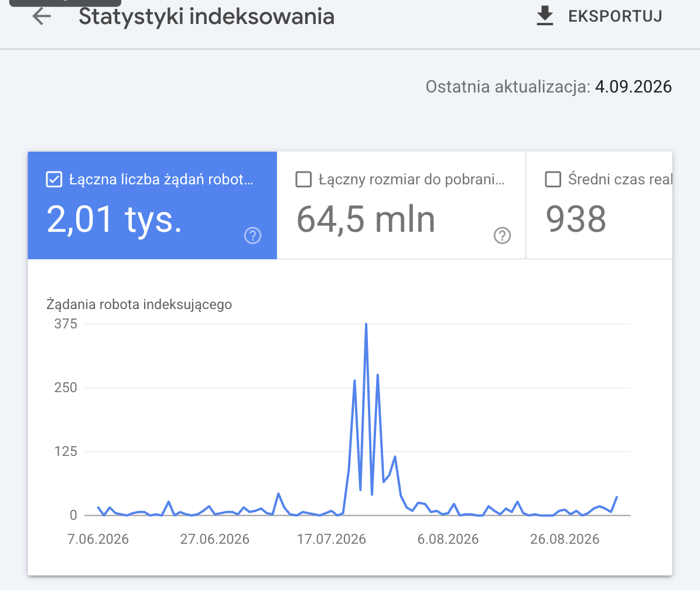This screenshot has width=700, height=590.
Task: Check Średni czas realizacji checkbox
Action: (x=553, y=179)
